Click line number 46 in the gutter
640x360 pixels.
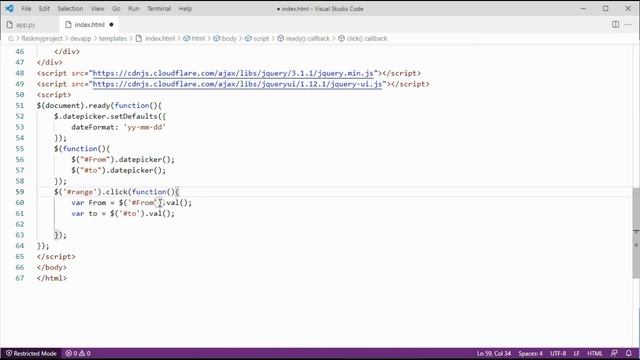click(20, 51)
